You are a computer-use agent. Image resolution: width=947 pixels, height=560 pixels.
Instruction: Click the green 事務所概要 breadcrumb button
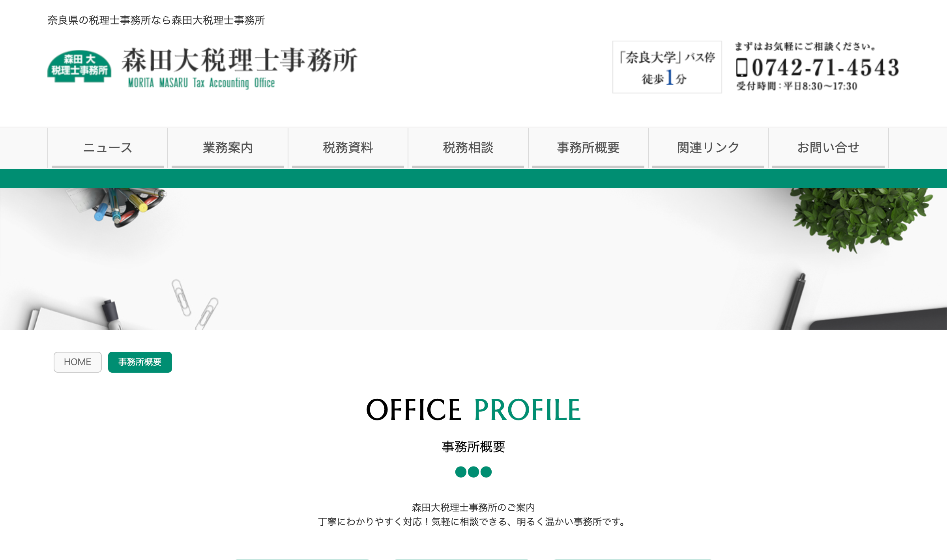[140, 362]
